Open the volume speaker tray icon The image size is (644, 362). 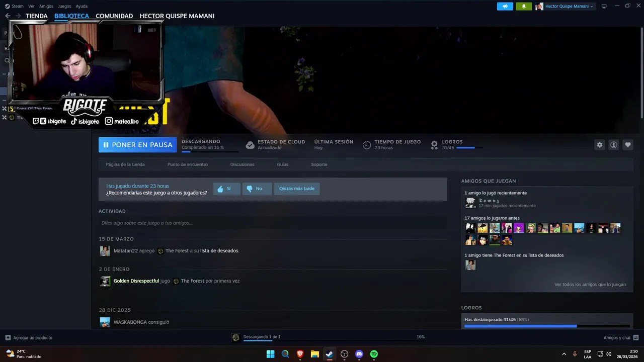pos(608,354)
